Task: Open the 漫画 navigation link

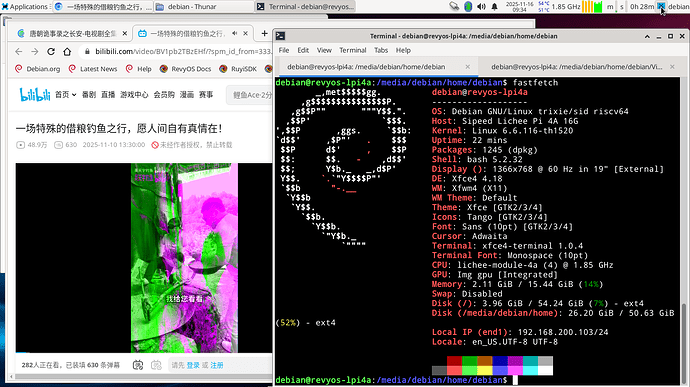Action: pyautogui.click(x=187, y=95)
